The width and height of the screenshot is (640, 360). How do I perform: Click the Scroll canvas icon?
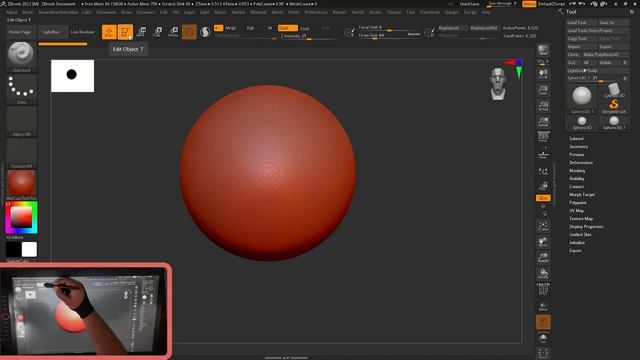(x=543, y=73)
